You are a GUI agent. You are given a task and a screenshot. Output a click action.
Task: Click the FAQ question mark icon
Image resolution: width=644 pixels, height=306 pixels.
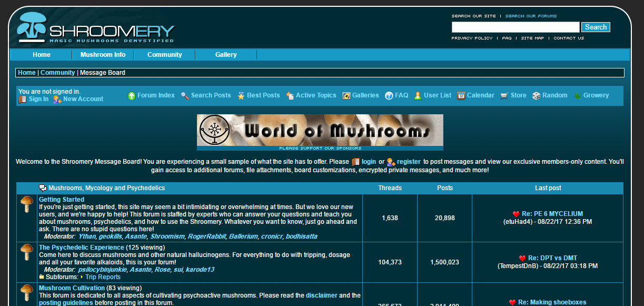coord(389,96)
